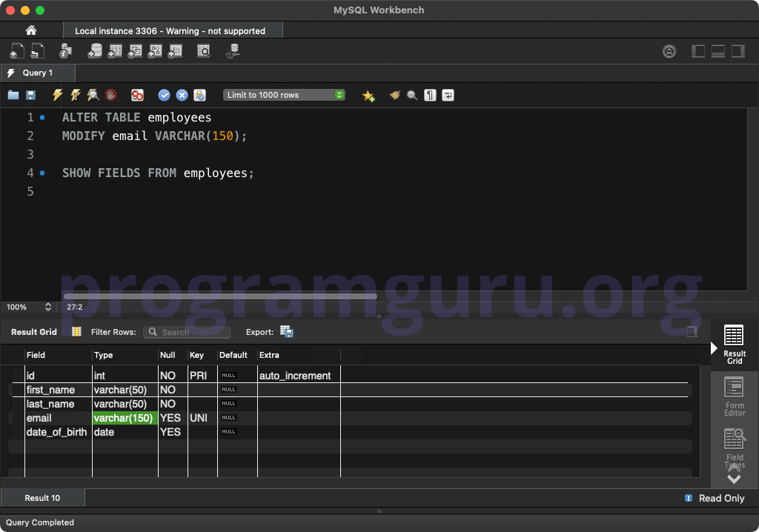Select the first_name field cell
The image size is (759, 532).
[x=58, y=390]
